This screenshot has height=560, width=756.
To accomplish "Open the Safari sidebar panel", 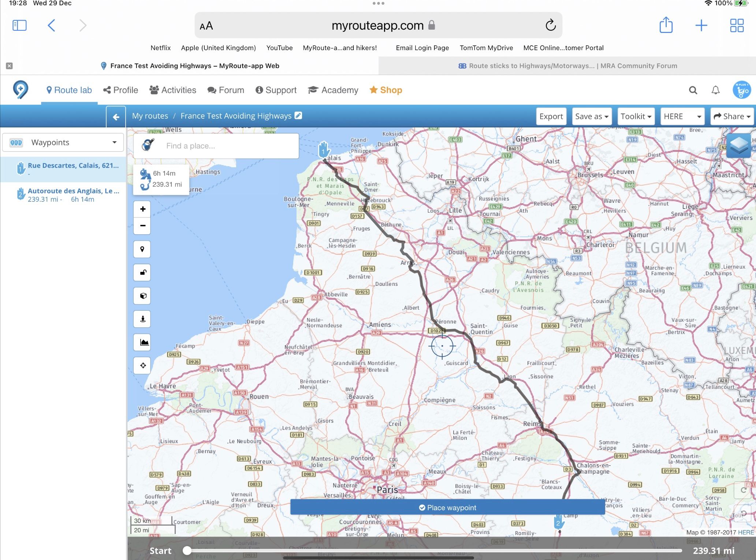I will click(19, 25).
